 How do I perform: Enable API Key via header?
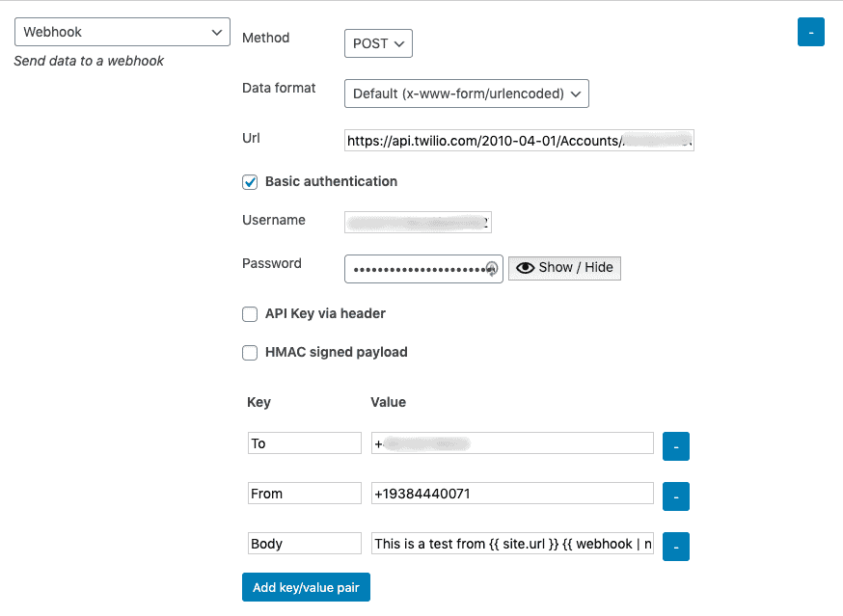coord(250,313)
